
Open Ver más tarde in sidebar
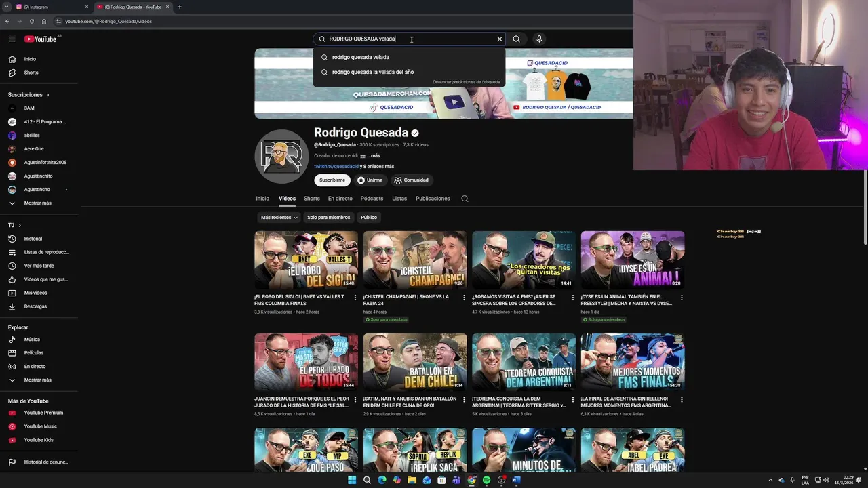[39, 266]
